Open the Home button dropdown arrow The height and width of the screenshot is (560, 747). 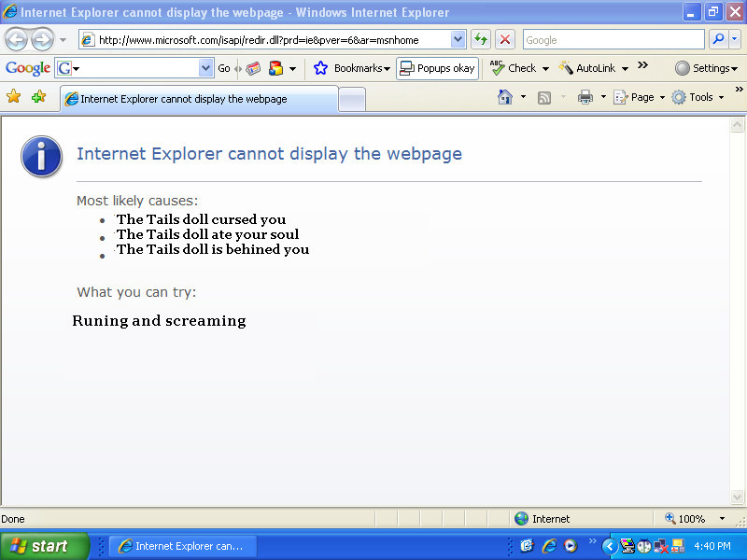click(x=523, y=97)
